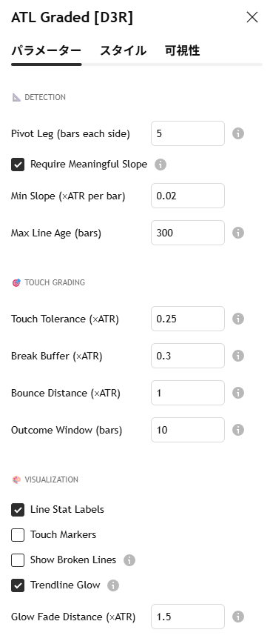Image resolution: width=270 pixels, height=644 pixels.
Task: Enable Show Broken Lines checkbox
Action: (x=18, y=560)
